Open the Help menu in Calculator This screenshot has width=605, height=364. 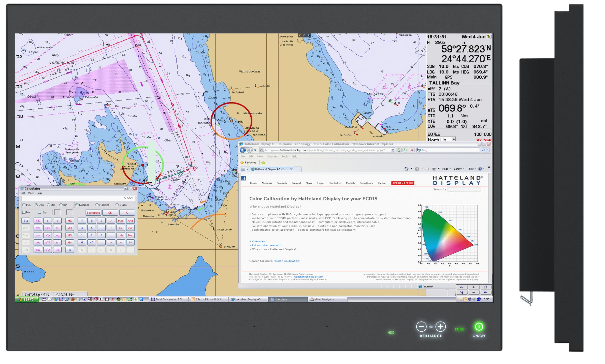coord(39,193)
